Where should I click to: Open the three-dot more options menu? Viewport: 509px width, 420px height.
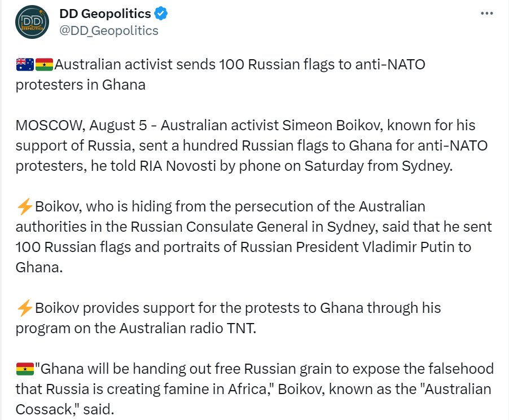tap(486, 14)
